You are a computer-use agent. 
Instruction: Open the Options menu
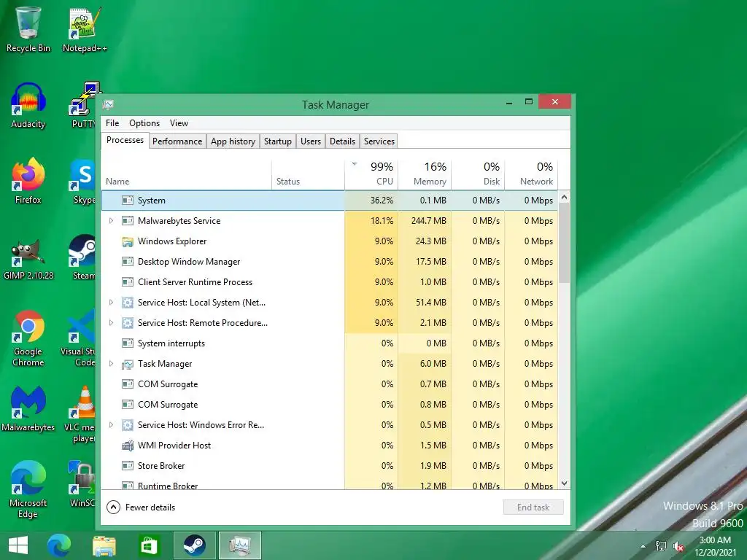[x=144, y=122]
